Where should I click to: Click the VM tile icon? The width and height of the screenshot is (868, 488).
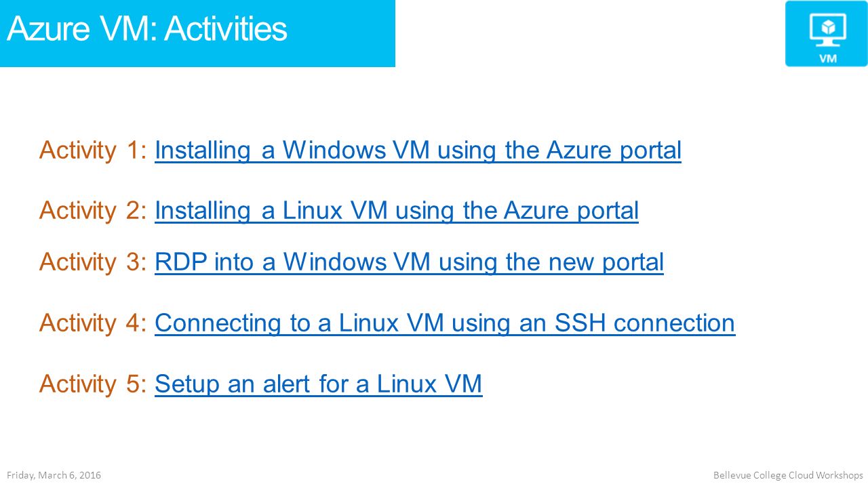coord(826,34)
